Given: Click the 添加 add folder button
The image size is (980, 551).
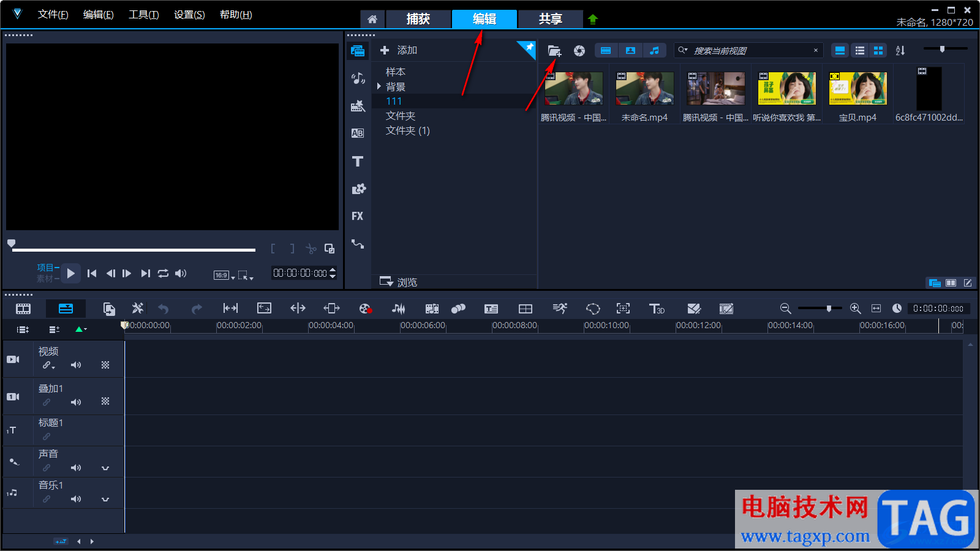Looking at the screenshot, I should click(399, 50).
